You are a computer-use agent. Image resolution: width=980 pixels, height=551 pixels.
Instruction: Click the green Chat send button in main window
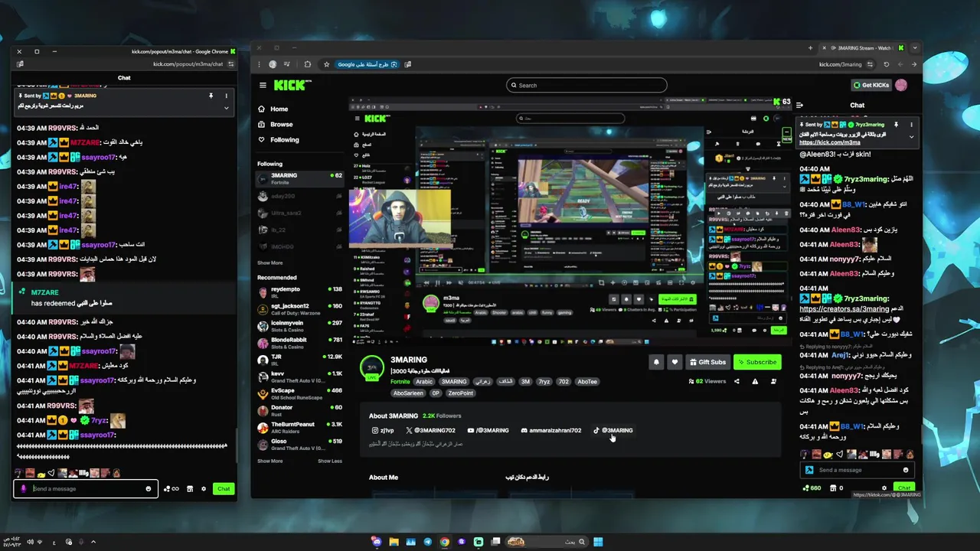[904, 487]
